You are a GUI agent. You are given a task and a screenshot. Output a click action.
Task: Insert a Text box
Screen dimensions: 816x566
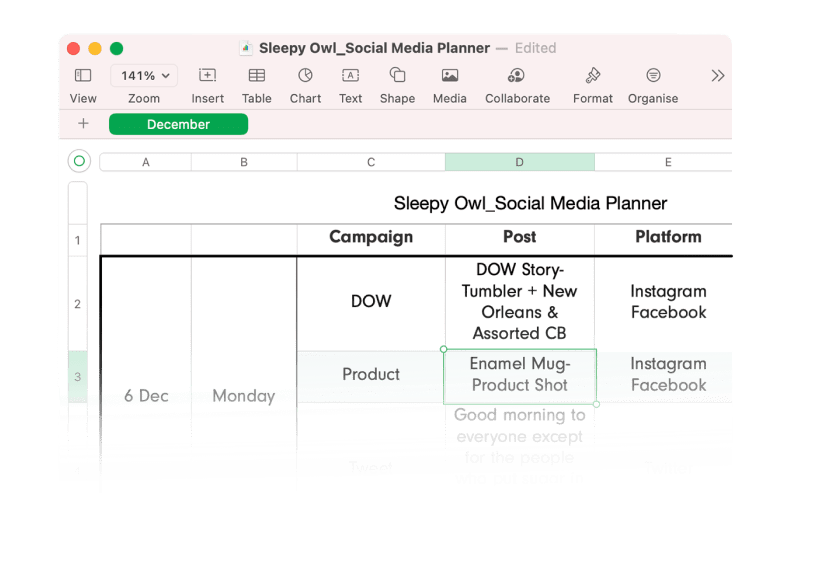pyautogui.click(x=350, y=76)
